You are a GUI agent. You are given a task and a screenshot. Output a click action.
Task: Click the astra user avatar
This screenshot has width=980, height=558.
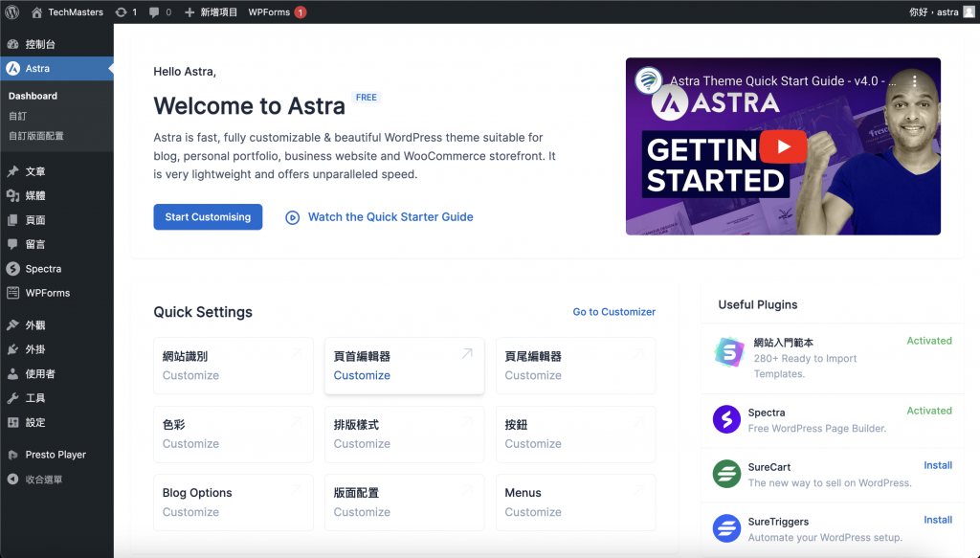pos(969,11)
